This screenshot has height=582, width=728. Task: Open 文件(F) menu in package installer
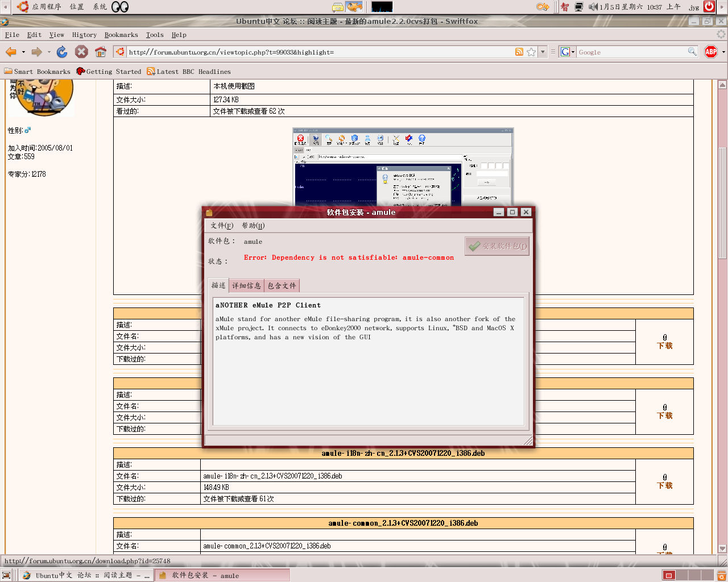click(x=222, y=226)
